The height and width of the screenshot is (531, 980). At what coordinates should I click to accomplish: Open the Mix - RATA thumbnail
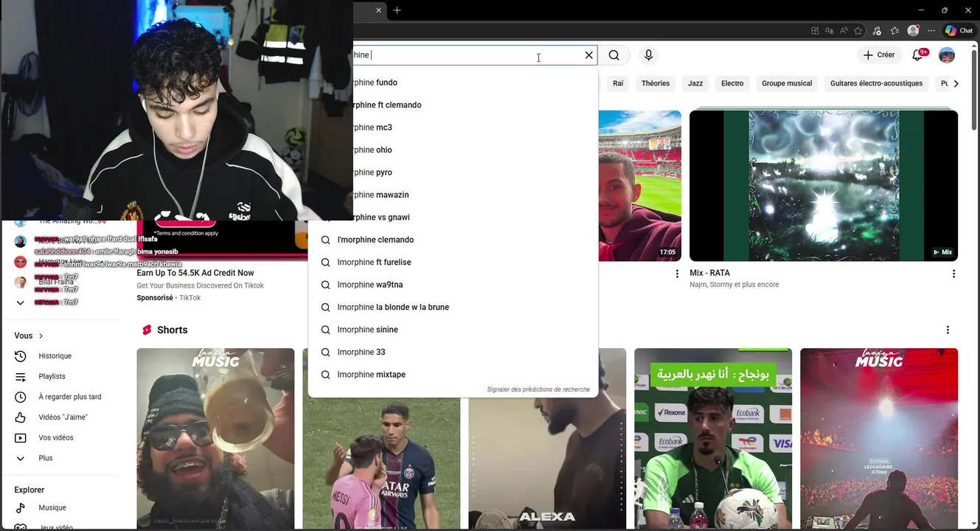click(824, 186)
